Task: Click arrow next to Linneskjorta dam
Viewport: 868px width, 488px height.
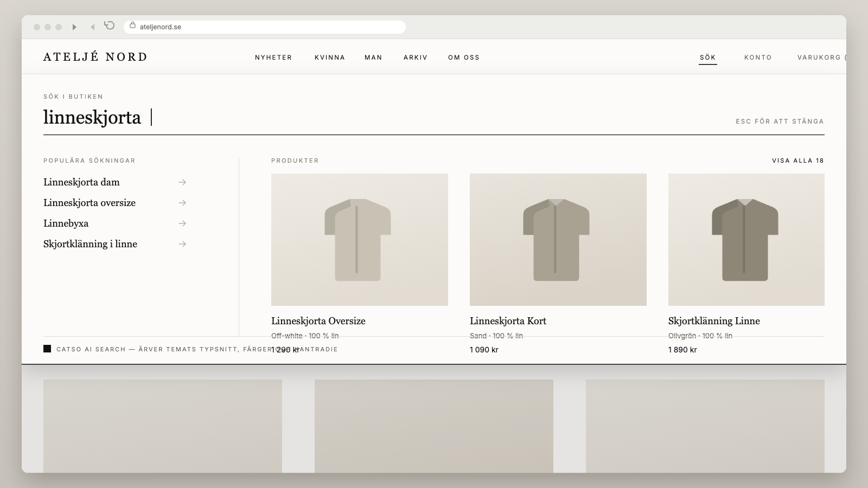Action: tap(182, 182)
